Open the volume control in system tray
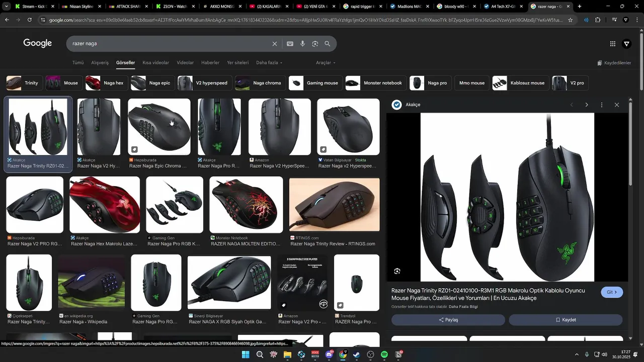This screenshot has height=362, width=644. [x=604, y=354]
